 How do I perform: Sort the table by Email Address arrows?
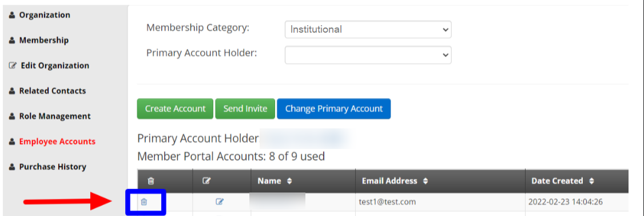pyautogui.click(x=425, y=181)
